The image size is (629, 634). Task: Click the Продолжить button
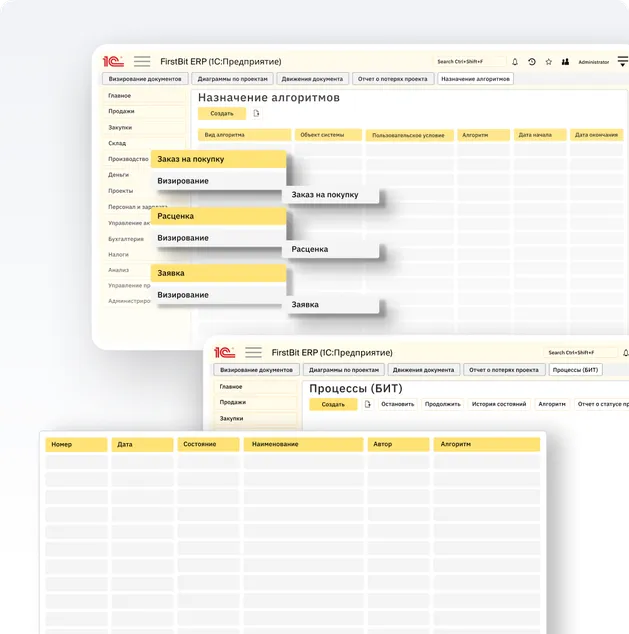(x=442, y=405)
